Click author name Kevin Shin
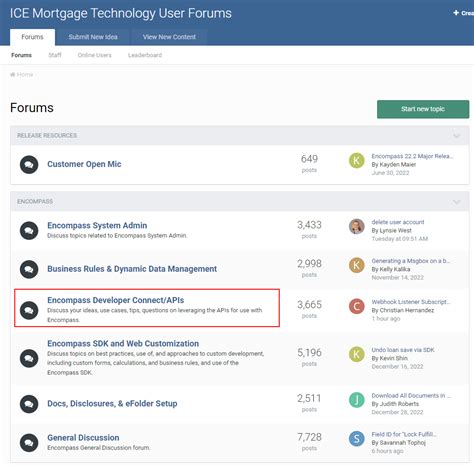474x465 pixels. [x=393, y=358]
